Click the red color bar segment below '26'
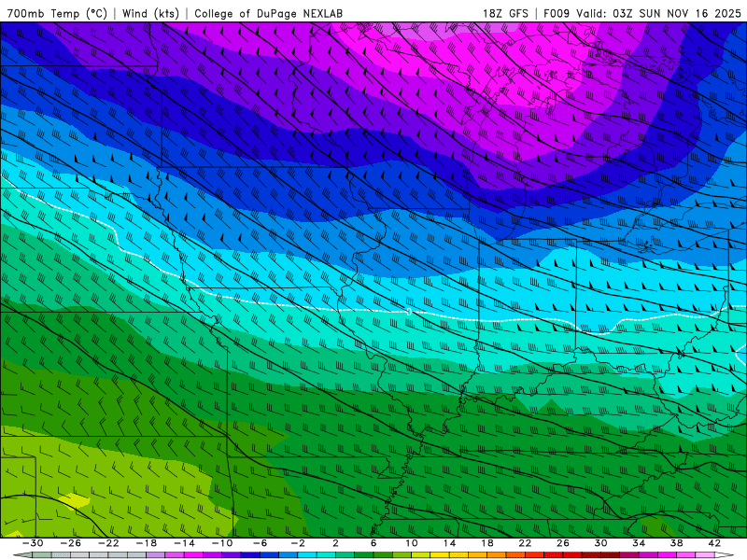 point(571,554)
